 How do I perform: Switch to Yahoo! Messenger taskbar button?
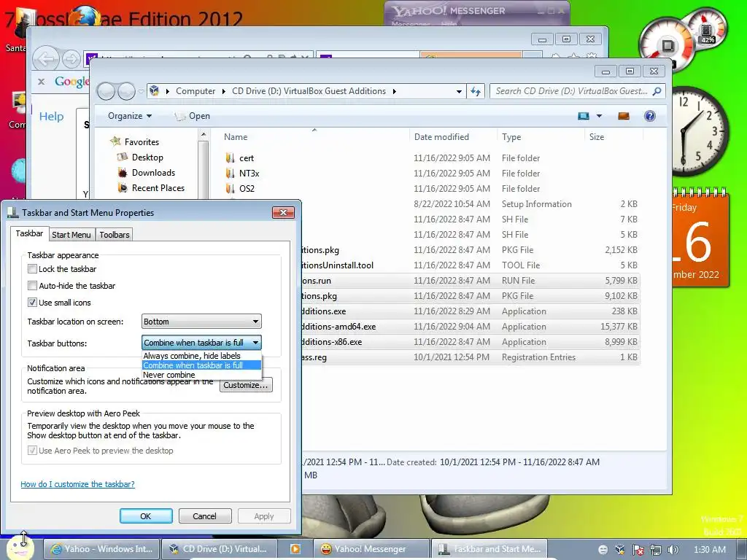[x=371, y=549]
